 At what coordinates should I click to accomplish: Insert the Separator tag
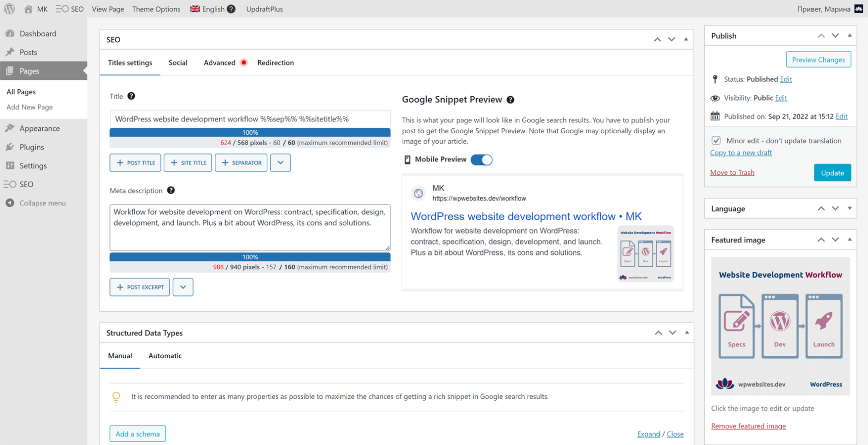tap(241, 163)
